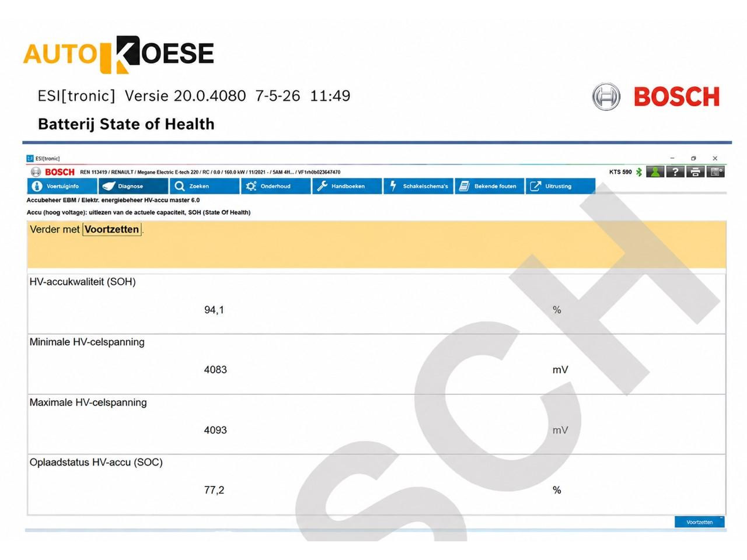Screen dimensions: 747x560
Task: Close the ESI[tronic] window
Action: coord(715,158)
